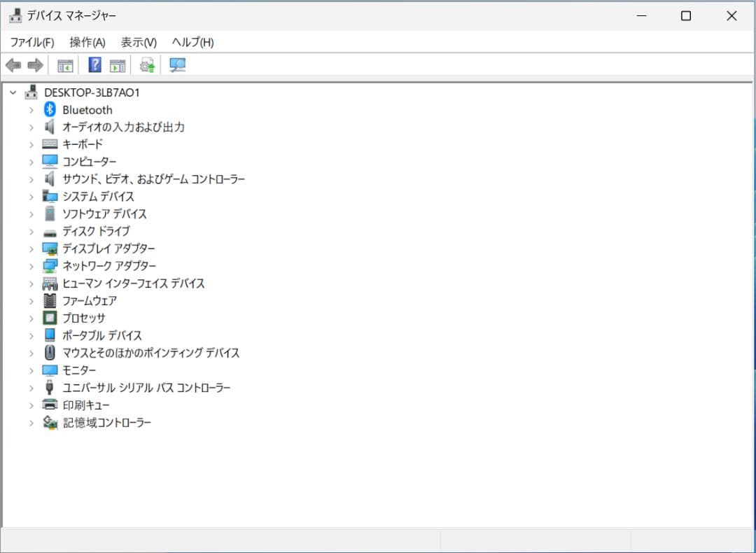Click the Bluetooth category icon

point(48,109)
